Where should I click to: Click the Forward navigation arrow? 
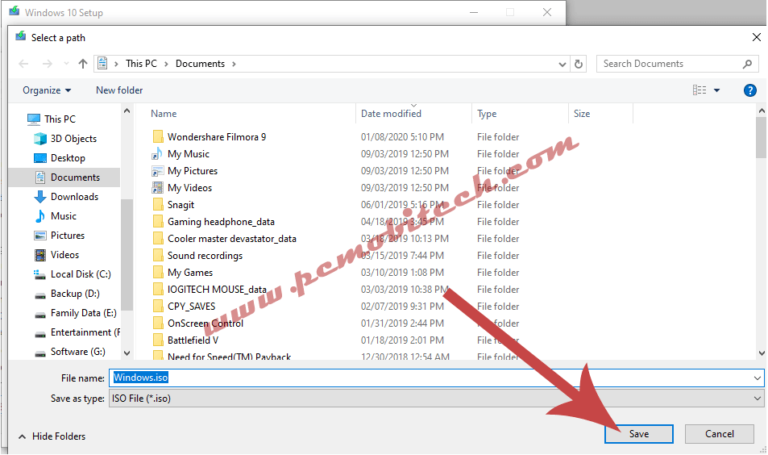coord(47,64)
